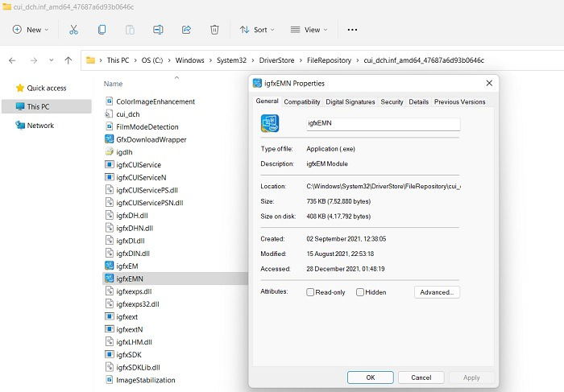The image size is (564, 392).
Task: Switch to the Digital Signatures tab
Action: pyautogui.click(x=350, y=102)
